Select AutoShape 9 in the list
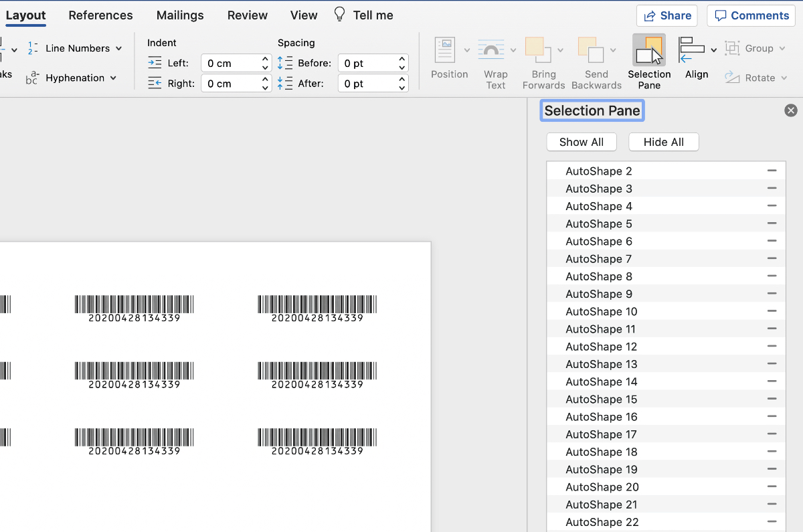The image size is (803, 532). (x=666, y=294)
